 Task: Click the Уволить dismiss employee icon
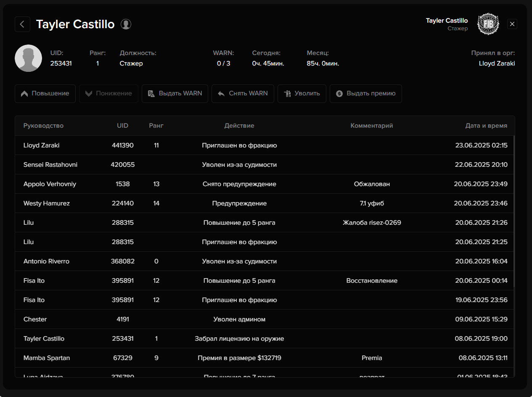click(x=287, y=94)
